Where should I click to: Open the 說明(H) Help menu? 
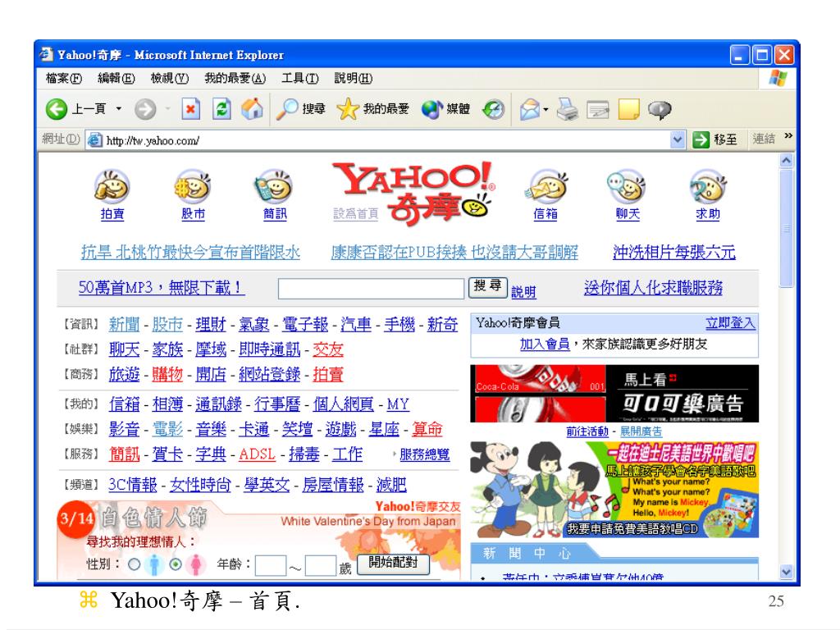click(353, 78)
